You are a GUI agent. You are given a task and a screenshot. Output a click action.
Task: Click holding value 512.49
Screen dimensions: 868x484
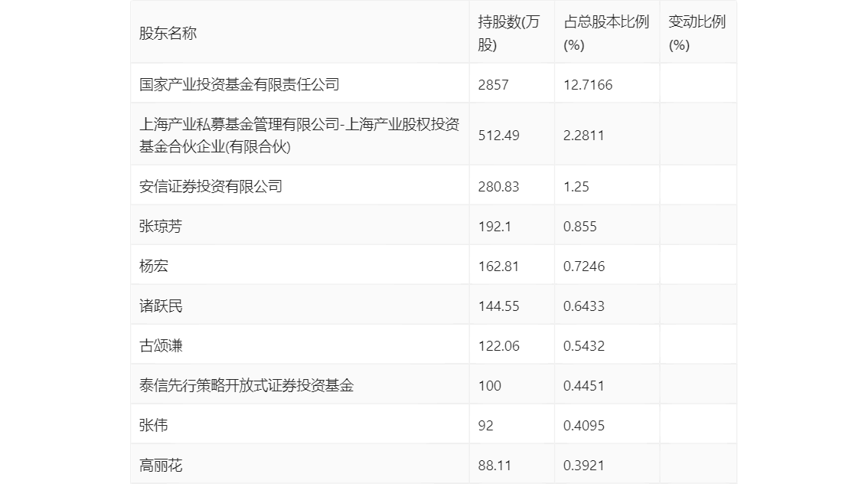click(x=499, y=136)
